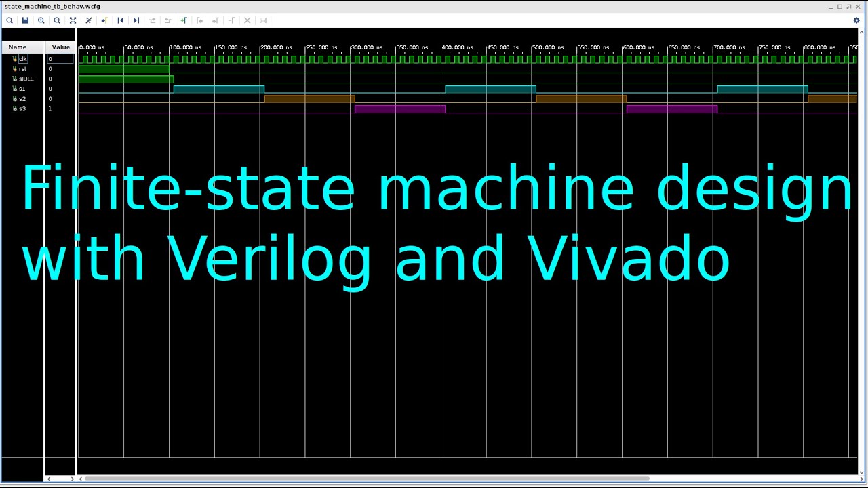
Task: Click right arrow of value column scrollbar
Action: [x=72, y=479]
